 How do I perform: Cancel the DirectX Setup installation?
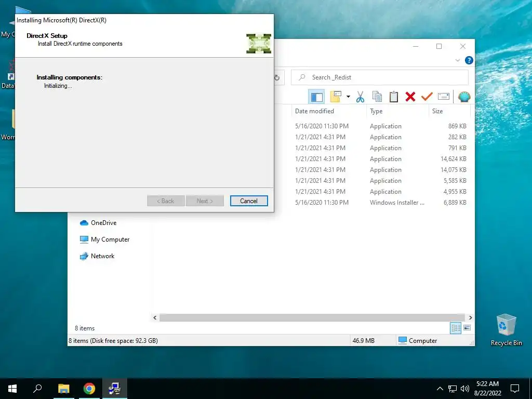click(249, 201)
